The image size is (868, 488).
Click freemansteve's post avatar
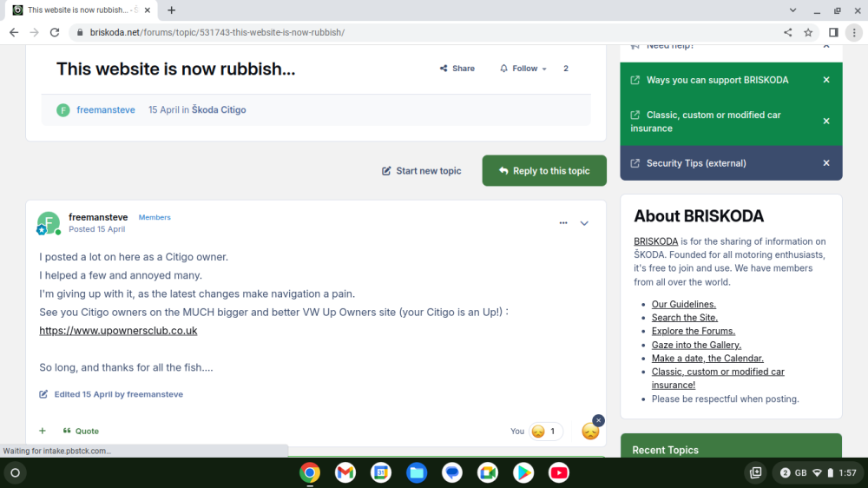point(48,222)
